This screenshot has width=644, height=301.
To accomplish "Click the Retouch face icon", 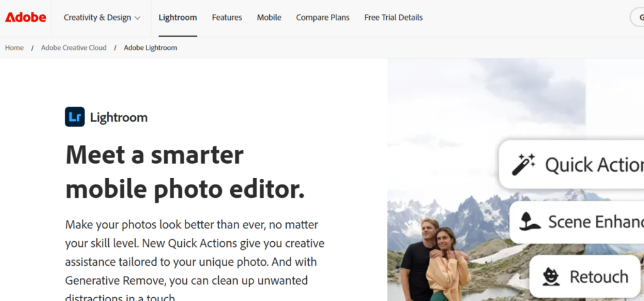I will pos(552,276).
